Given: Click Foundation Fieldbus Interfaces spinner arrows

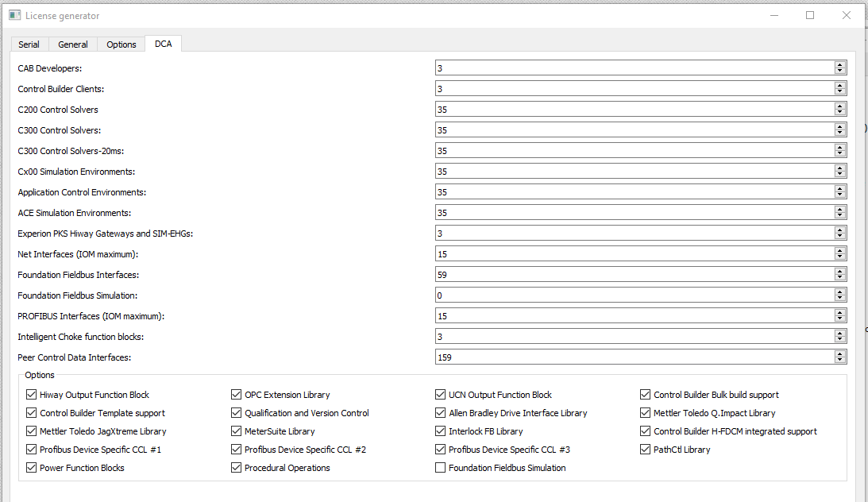Looking at the screenshot, I should pos(839,275).
